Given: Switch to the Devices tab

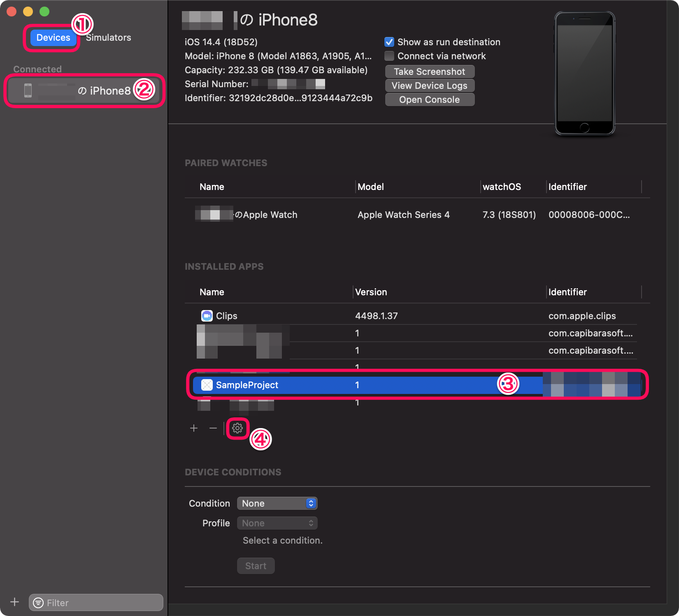Looking at the screenshot, I should pos(53,37).
